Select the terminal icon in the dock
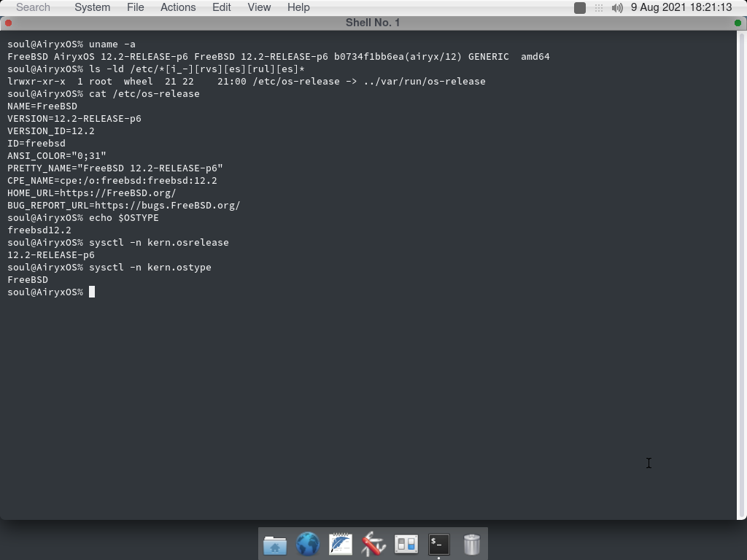Screen dimensions: 747x560 click(x=438, y=544)
